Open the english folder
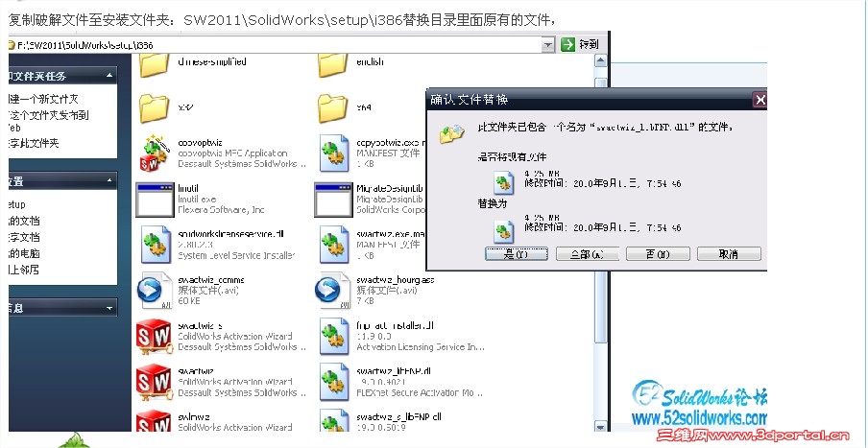 (332, 64)
